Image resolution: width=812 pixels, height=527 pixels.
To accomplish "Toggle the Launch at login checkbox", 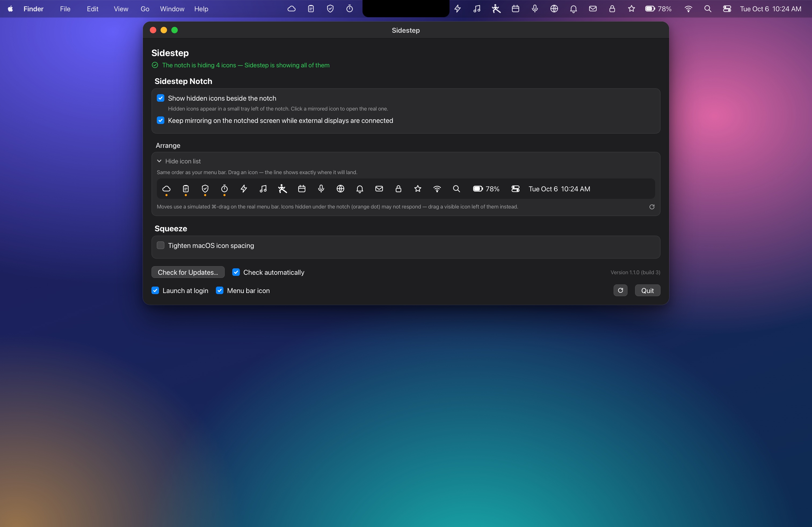I will pos(155,290).
